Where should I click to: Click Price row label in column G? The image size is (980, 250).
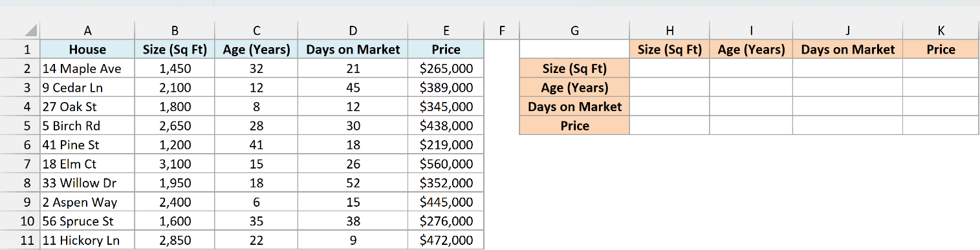point(574,126)
